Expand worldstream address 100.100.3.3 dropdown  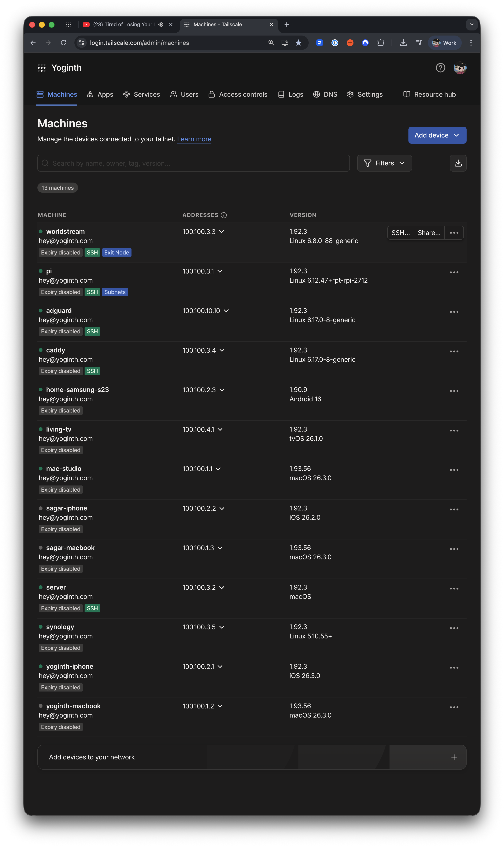click(222, 232)
